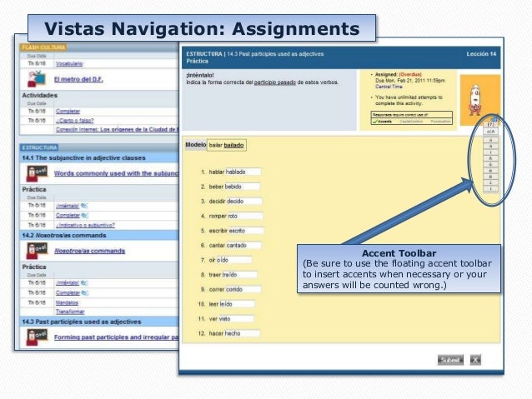Open the '¿Cierto o falso?' activity
This screenshot has width=532, height=399.
coord(75,120)
